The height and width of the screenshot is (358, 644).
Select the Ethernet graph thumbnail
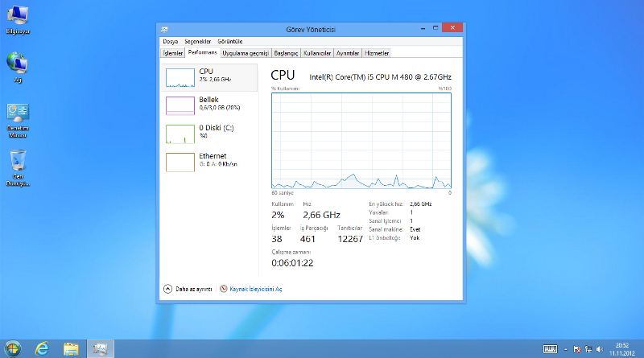click(x=180, y=163)
